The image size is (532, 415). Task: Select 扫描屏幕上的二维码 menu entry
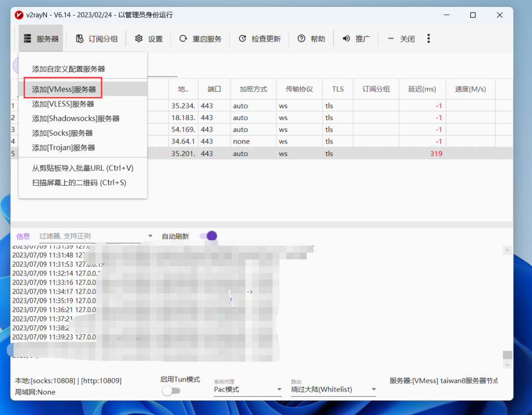pyautogui.click(x=83, y=183)
